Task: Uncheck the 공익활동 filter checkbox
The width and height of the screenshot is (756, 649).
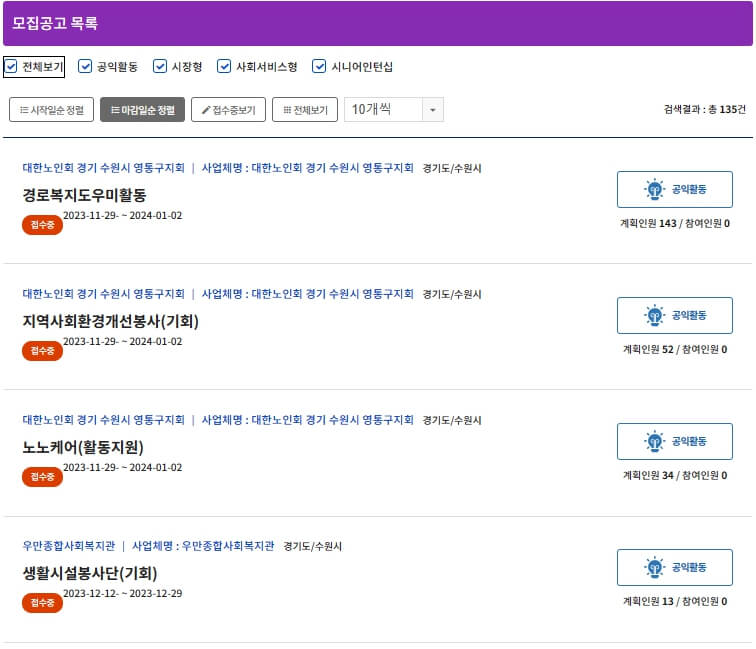Action: [x=85, y=66]
